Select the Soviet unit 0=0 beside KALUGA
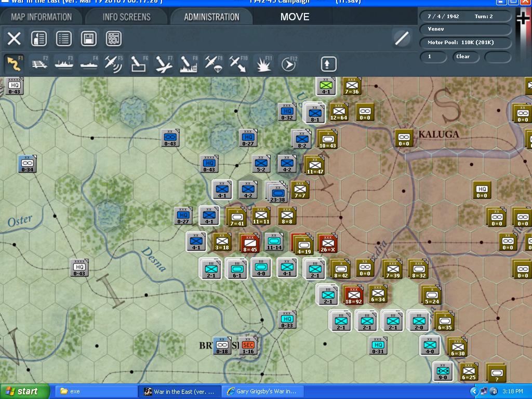This screenshot has width=532, height=399. [404, 138]
